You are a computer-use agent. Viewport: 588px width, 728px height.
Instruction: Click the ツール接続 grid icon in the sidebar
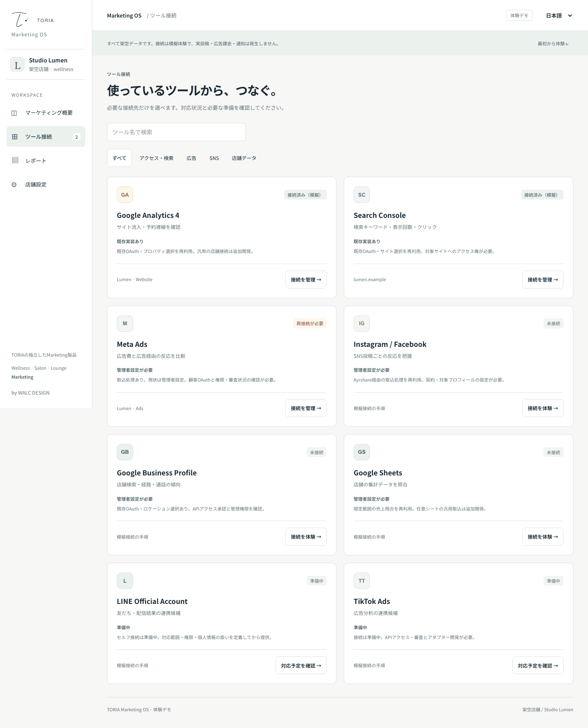point(15,137)
